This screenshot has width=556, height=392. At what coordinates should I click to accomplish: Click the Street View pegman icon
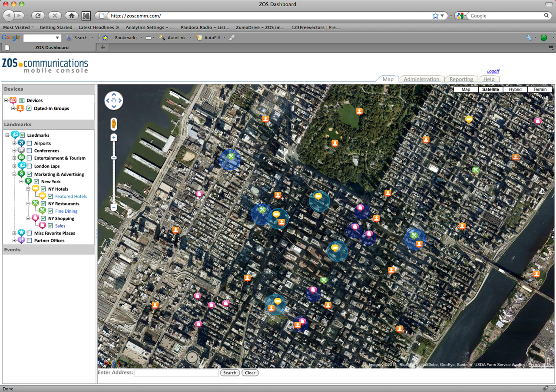114,124
